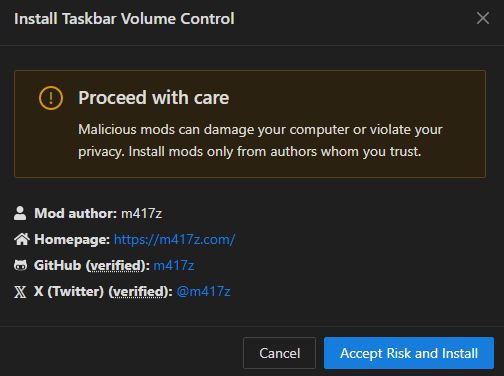Cancel the mod installation
The width and height of the screenshot is (504, 376).
(x=279, y=353)
